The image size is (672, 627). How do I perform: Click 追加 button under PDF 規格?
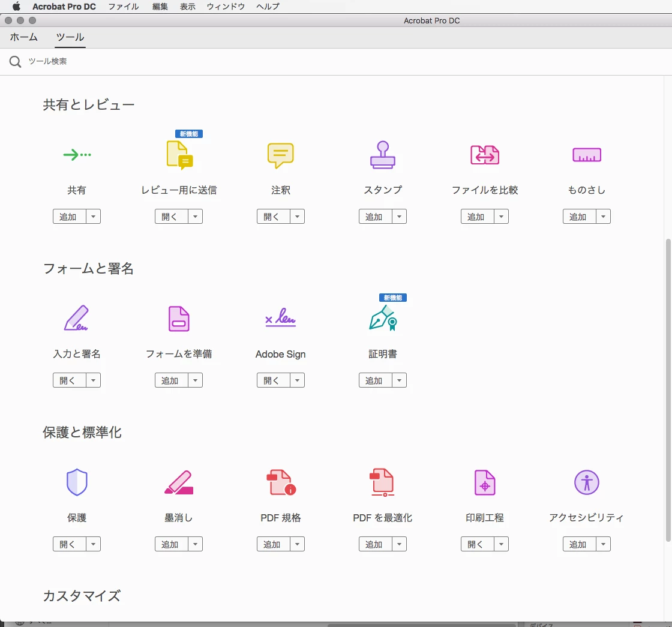274,544
